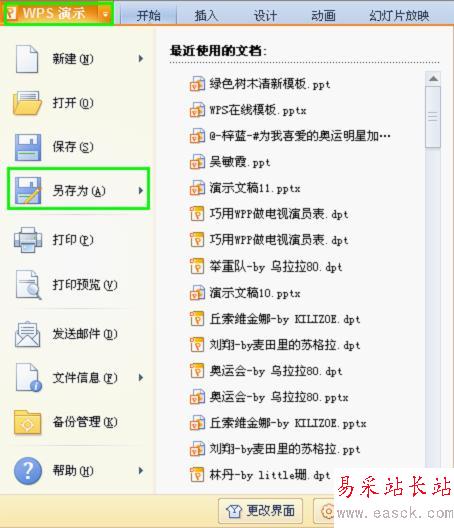This screenshot has height=528, width=454.
Task: Switch to the 幻灯片放映 (Slide Show) tab
Action: [399, 15]
